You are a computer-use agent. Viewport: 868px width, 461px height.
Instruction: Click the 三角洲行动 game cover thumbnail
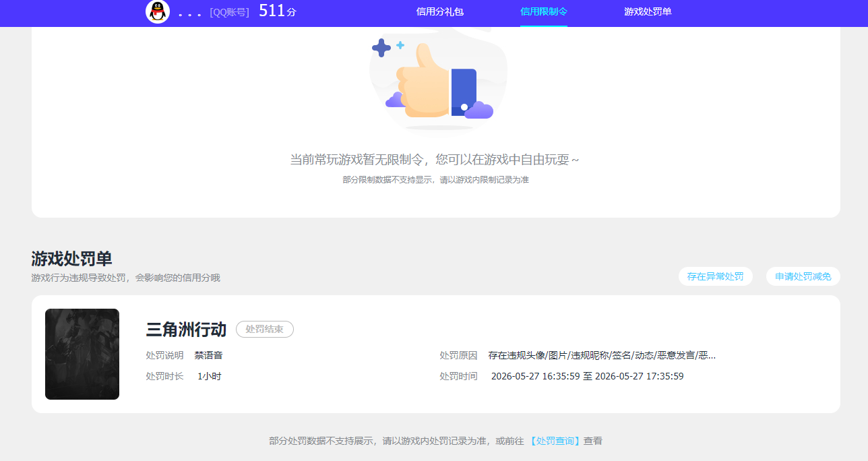click(82, 354)
